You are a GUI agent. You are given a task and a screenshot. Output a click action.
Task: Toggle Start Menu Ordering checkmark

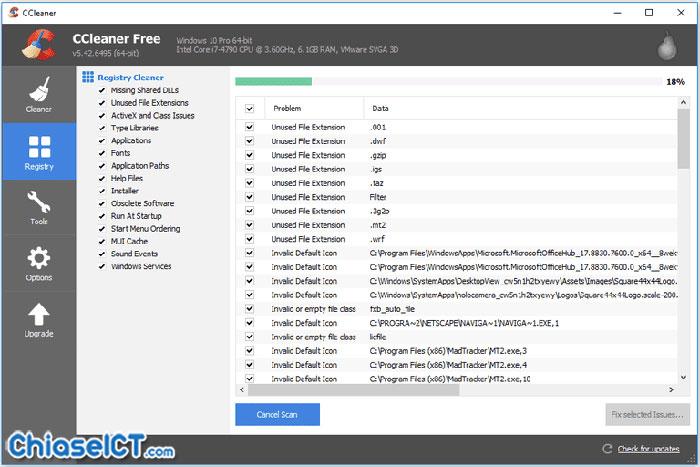(x=102, y=229)
